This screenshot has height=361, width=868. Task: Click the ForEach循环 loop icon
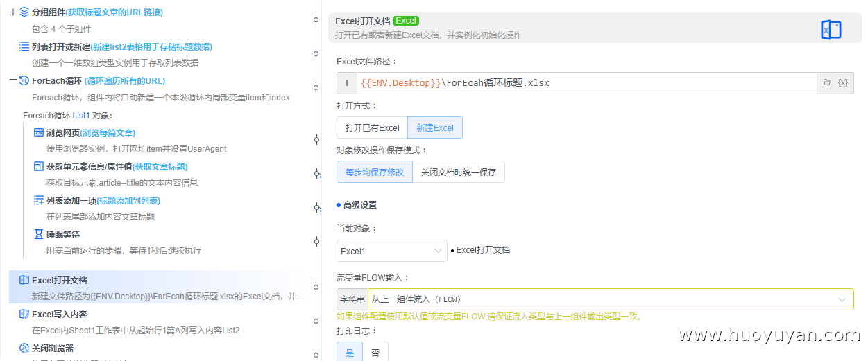coord(24,80)
